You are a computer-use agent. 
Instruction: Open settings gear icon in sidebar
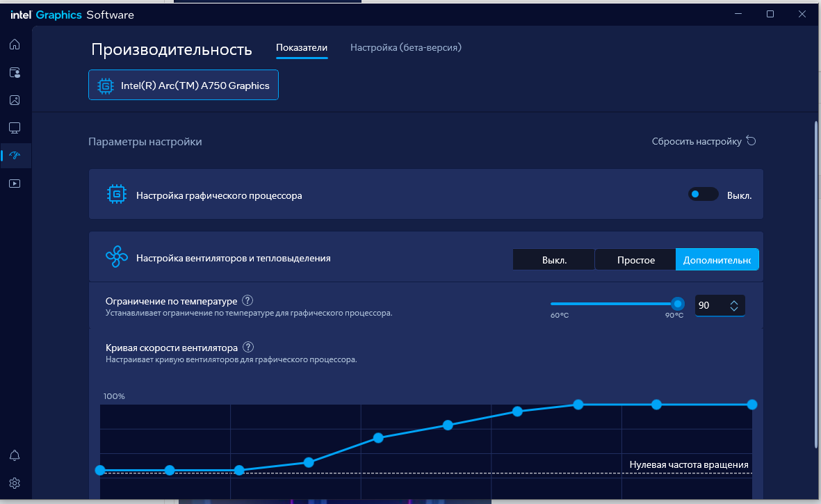15,483
